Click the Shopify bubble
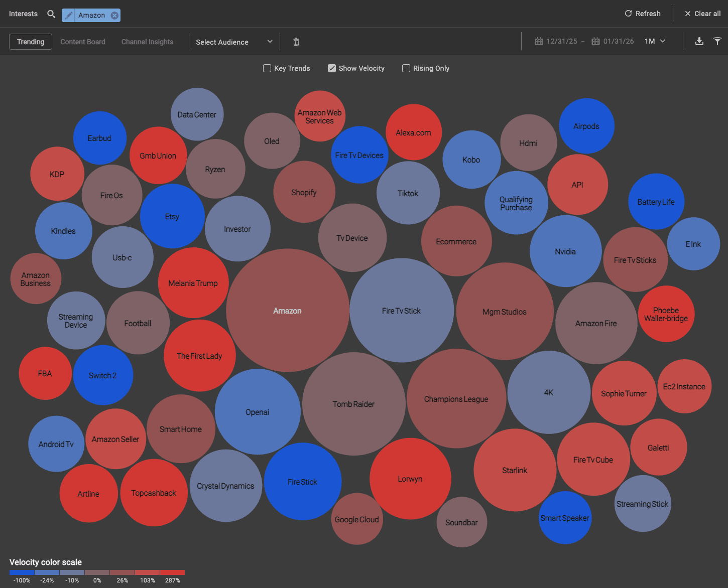 tap(304, 192)
